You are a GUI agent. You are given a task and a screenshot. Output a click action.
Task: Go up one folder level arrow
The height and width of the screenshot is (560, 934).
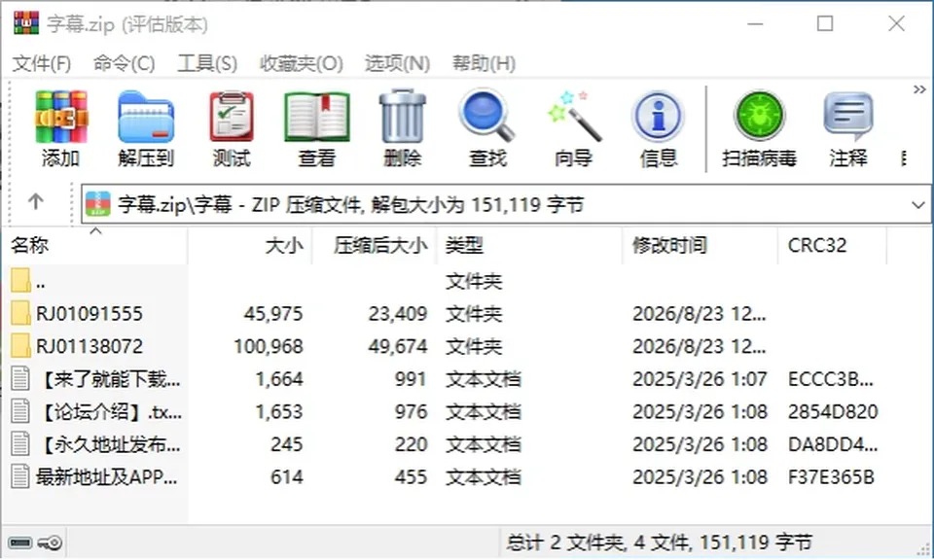pyautogui.click(x=36, y=202)
